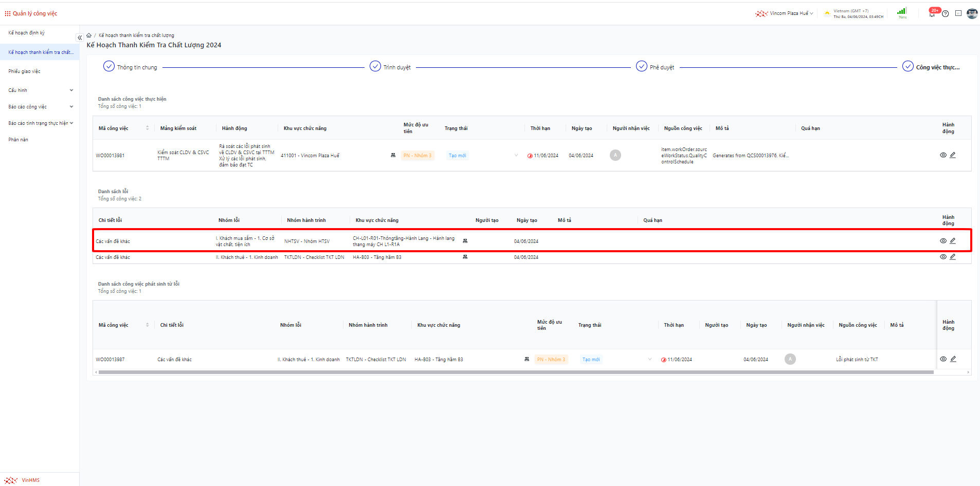The image size is (980, 486).
Task: Open the notifications bell with 20+ badge
Action: pyautogui.click(x=932, y=13)
